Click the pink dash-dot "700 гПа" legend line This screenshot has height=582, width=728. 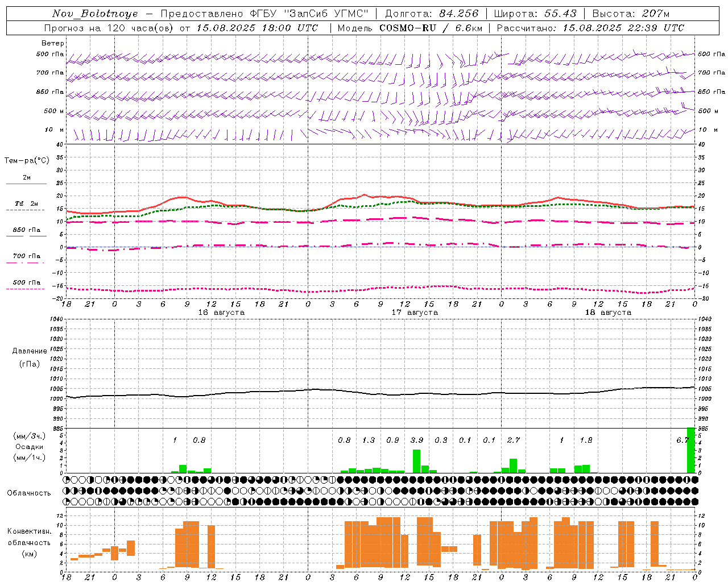click(25, 263)
